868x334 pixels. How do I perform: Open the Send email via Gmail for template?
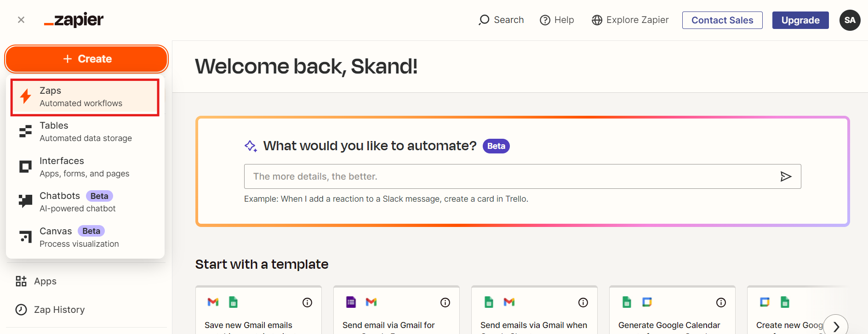396,310
